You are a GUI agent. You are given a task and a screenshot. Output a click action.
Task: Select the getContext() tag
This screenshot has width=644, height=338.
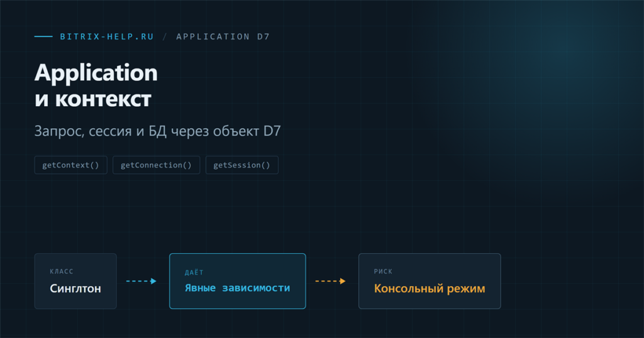point(70,165)
